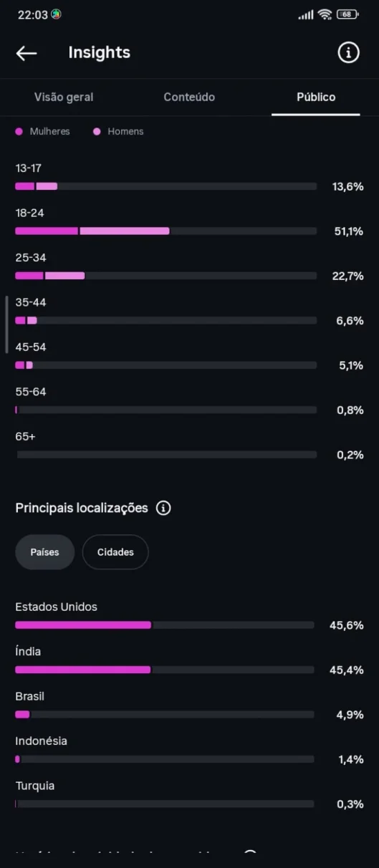Tap the Wi-Fi status icon
Image resolution: width=379 pixels, height=868 pixels.
point(325,14)
